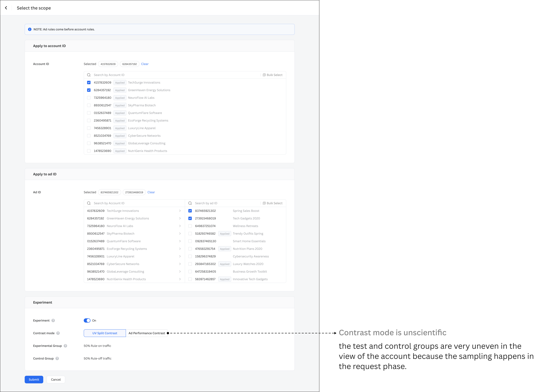Click the selected account chip 4157832609

click(x=108, y=64)
